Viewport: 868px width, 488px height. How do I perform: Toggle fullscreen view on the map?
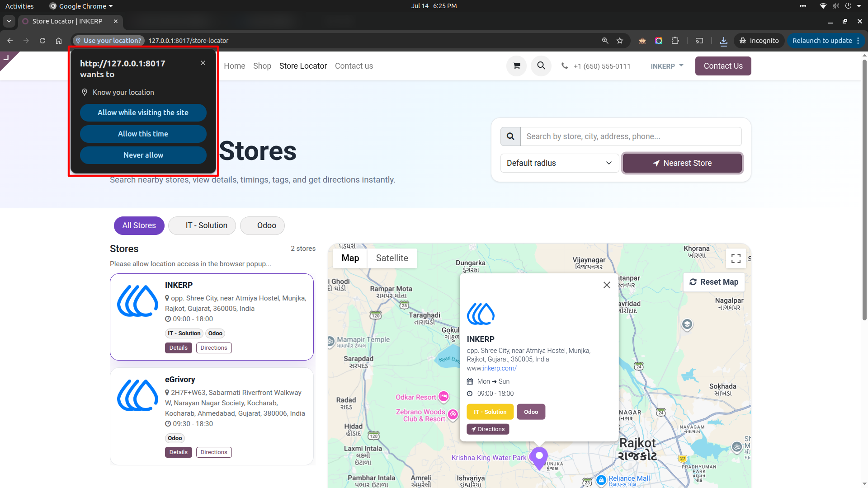(736, 258)
